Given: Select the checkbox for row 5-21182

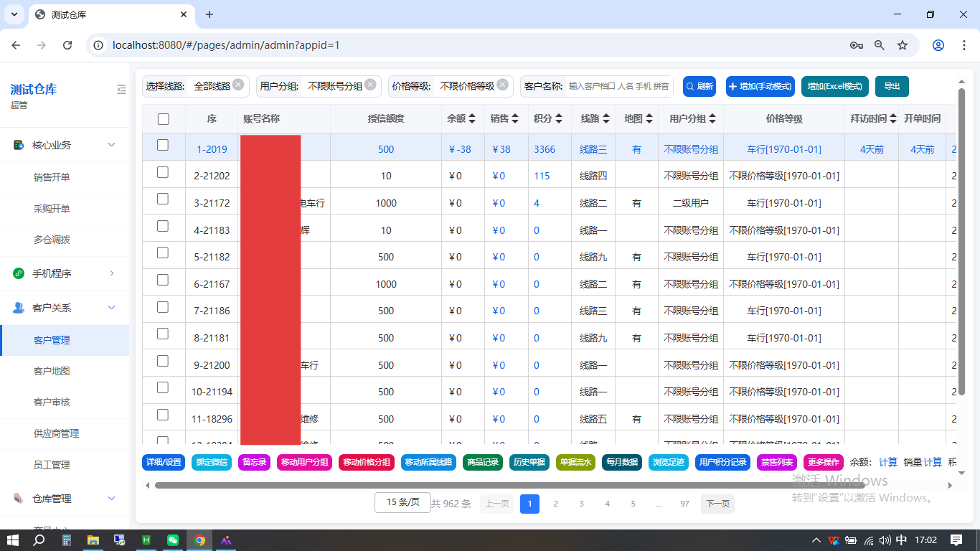Looking at the screenshot, I should click(x=163, y=253).
